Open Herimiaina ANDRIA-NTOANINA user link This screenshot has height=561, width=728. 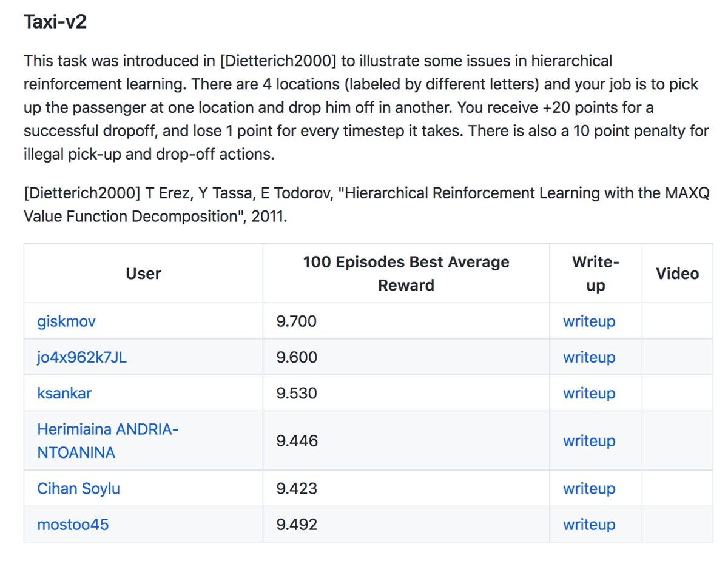(108, 441)
